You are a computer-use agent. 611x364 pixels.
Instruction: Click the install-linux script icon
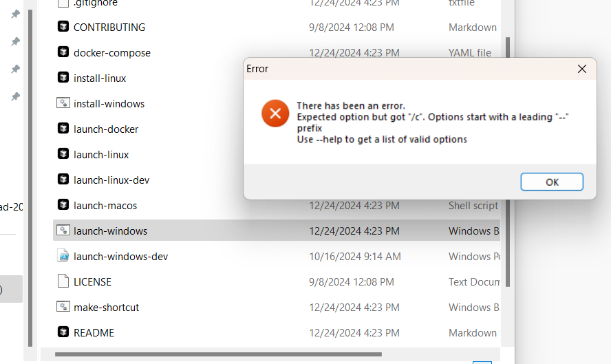(63, 78)
